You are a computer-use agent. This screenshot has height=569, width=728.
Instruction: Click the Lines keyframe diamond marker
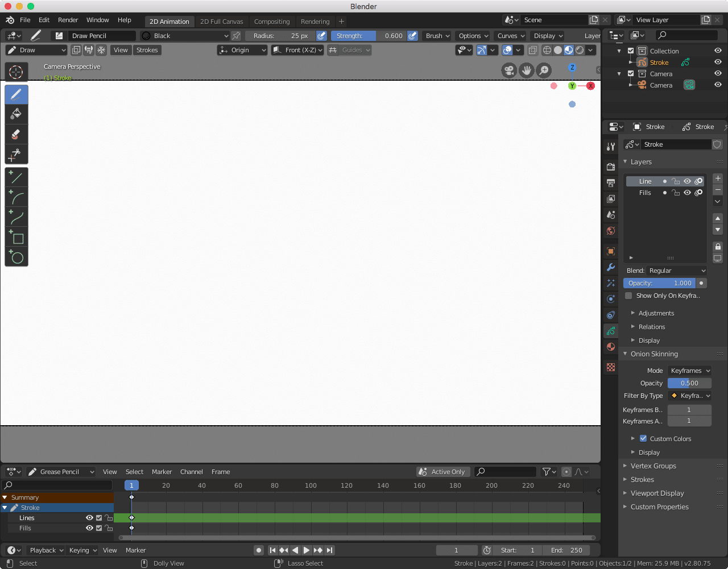point(131,518)
